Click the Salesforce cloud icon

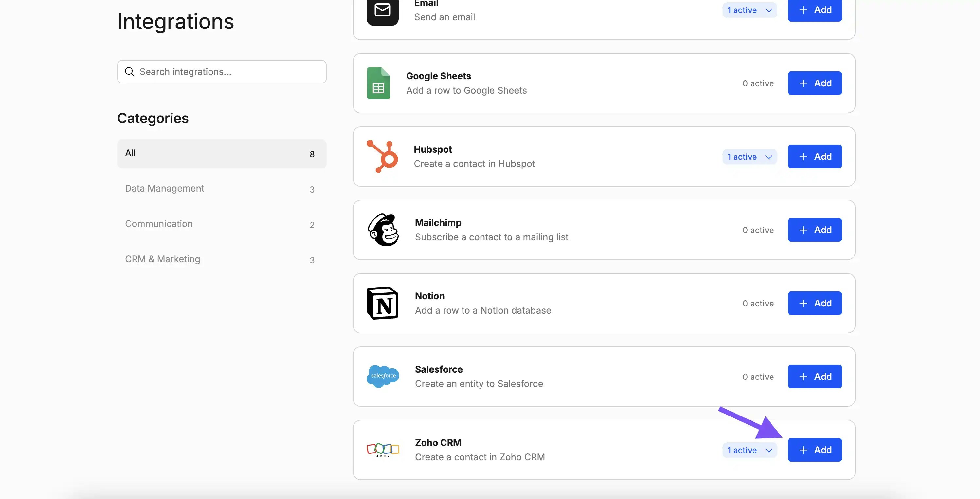383,377
